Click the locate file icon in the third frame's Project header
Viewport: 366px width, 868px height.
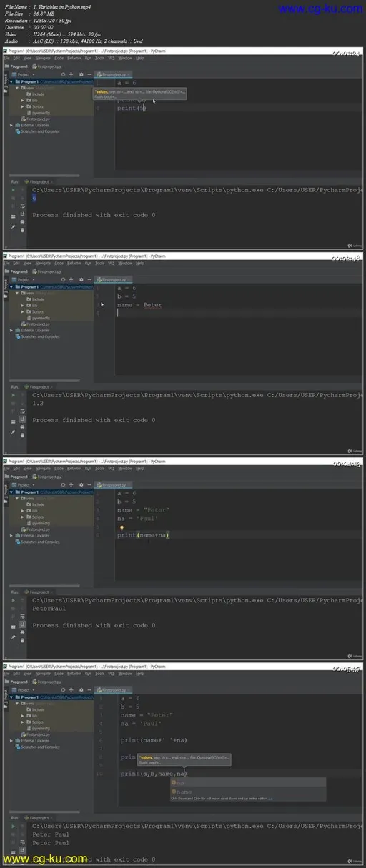pyautogui.click(x=63, y=485)
